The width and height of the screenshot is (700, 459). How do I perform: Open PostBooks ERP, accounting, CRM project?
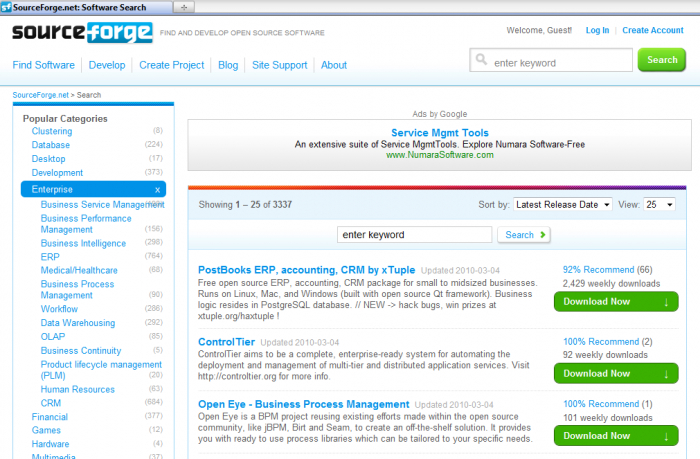click(x=306, y=270)
